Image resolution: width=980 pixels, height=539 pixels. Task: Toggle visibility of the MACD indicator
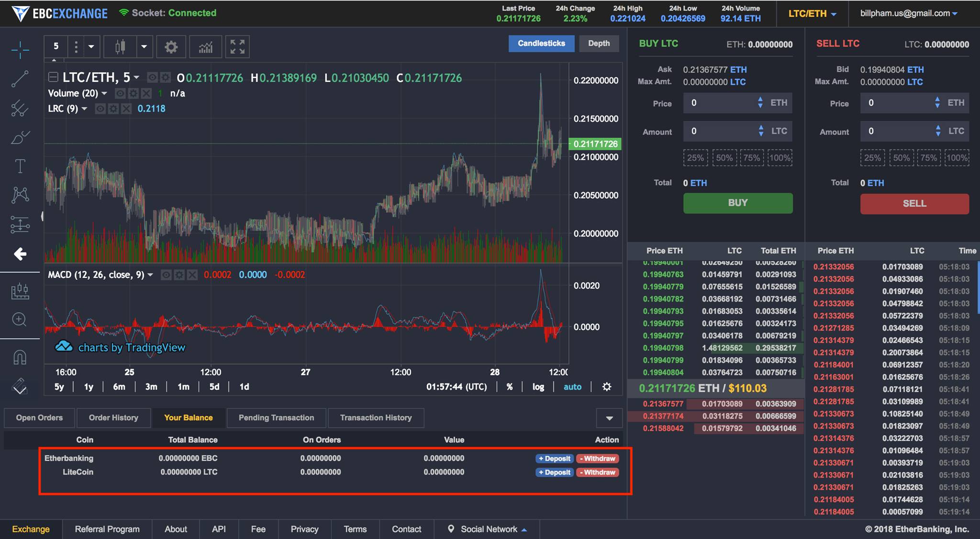(x=166, y=275)
